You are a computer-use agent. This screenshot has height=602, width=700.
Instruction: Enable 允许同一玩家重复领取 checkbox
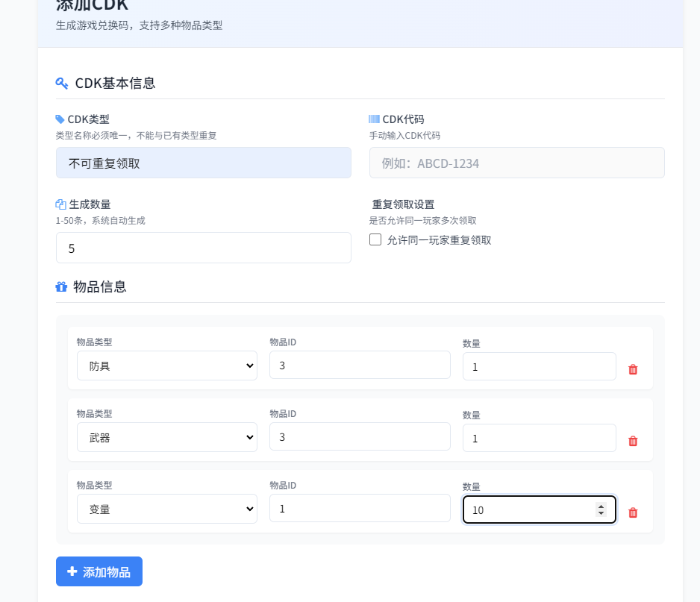(x=375, y=239)
